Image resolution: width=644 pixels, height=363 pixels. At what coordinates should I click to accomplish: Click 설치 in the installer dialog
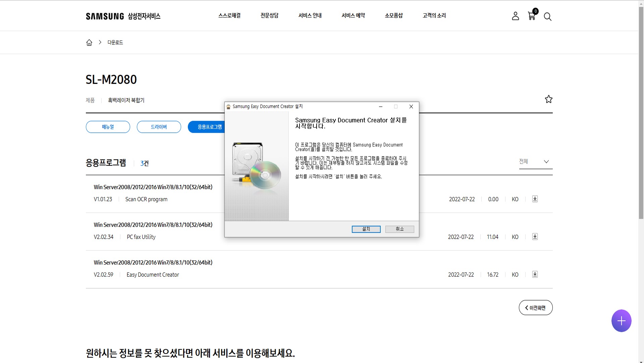coord(366,229)
